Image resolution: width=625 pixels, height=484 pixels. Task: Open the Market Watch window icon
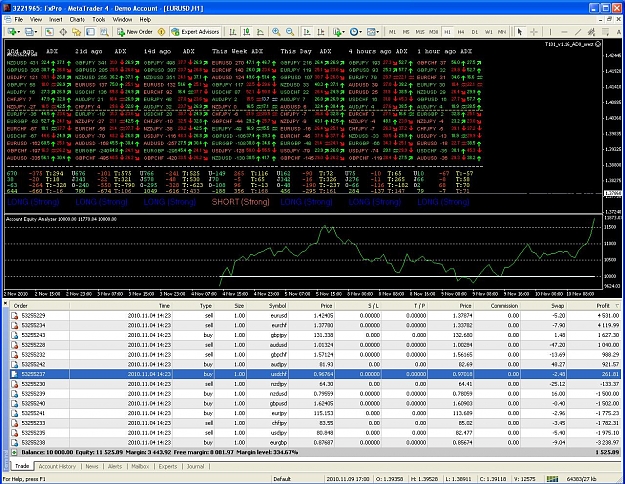[x=49, y=32]
